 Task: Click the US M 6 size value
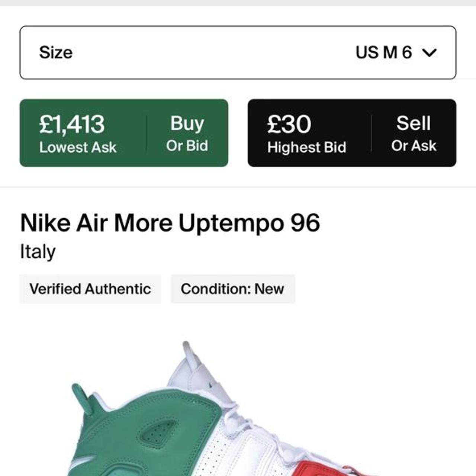383,52
